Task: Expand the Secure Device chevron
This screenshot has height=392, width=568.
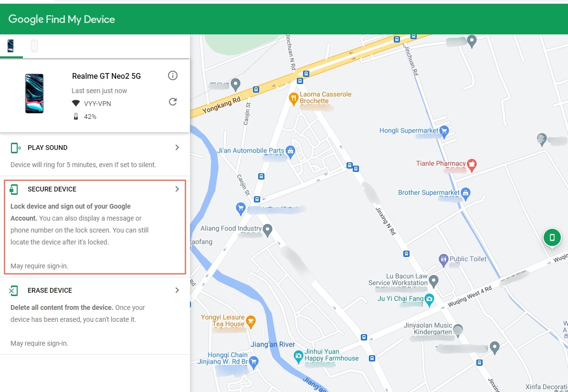Action: 177,189
